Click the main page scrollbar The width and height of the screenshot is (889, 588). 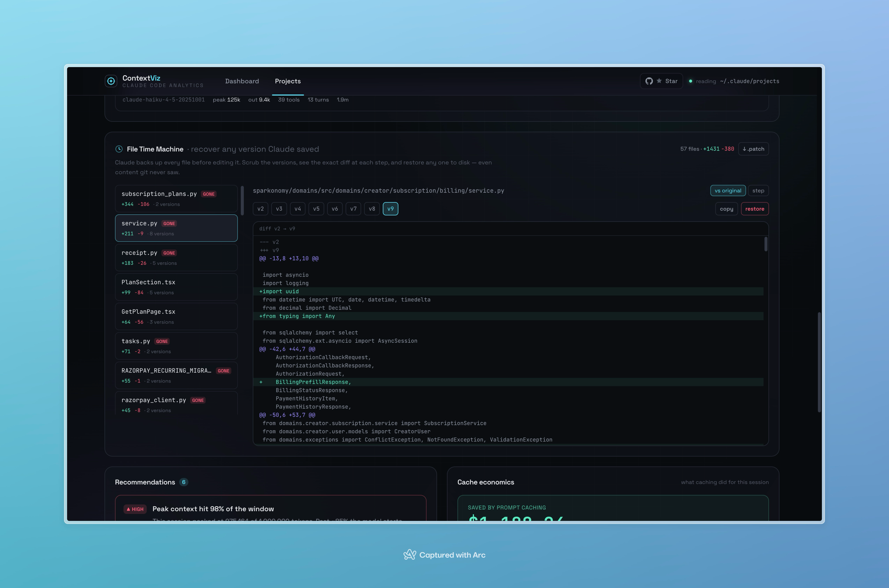click(819, 362)
